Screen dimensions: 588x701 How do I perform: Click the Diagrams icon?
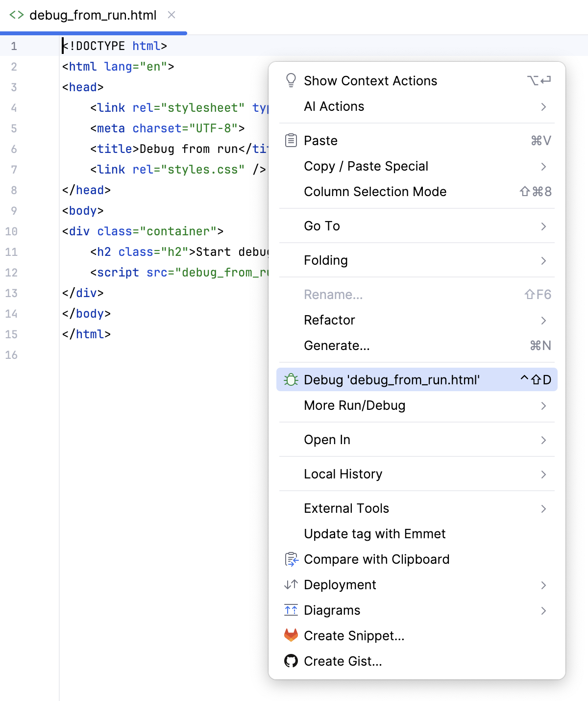pos(291,610)
